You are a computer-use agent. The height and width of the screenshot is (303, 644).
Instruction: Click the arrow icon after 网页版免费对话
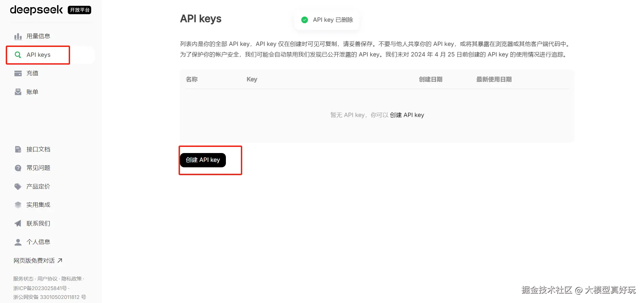pos(60,260)
